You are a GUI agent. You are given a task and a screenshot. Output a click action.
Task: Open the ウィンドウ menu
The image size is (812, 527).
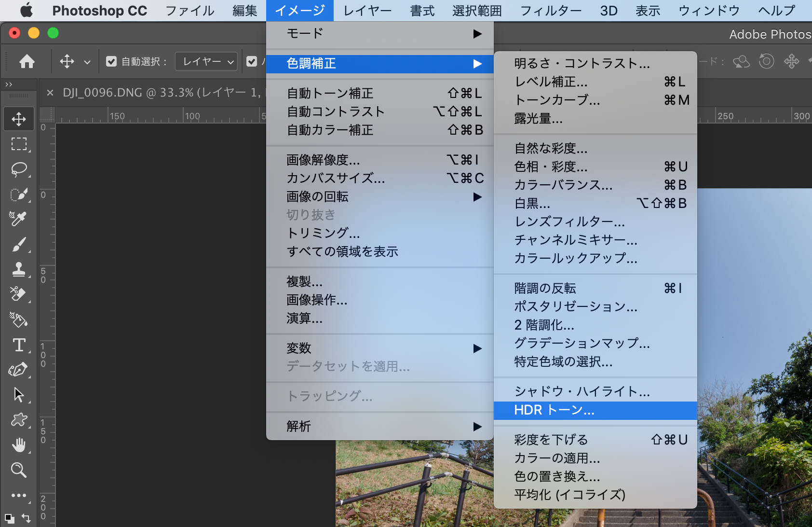pyautogui.click(x=709, y=10)
